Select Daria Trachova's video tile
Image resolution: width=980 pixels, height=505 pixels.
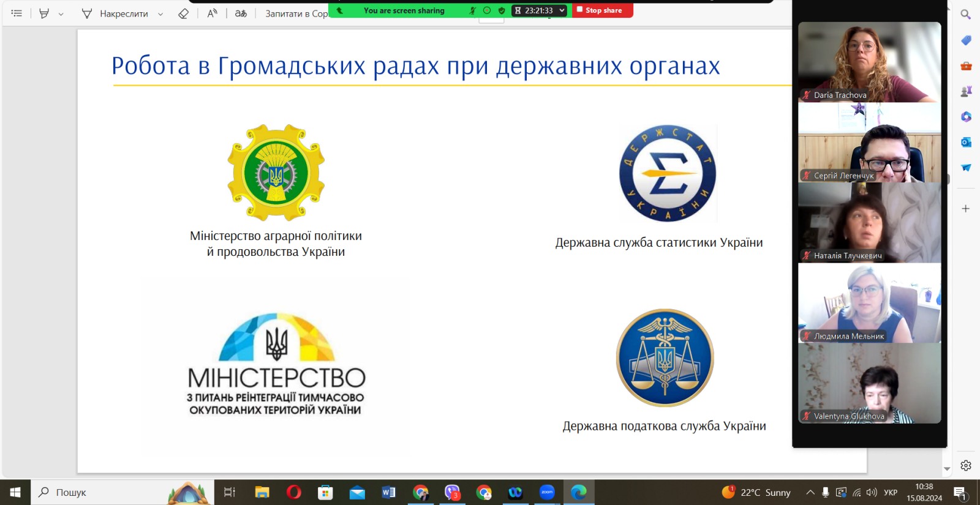(870, 62)
